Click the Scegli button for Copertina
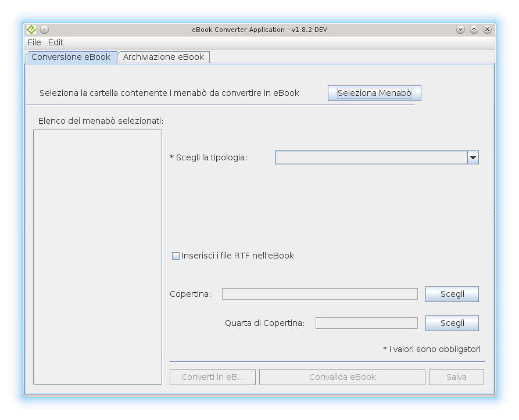The width and height of the screenshot is (519, 420). pyautogui.click(x=452, y=294)
